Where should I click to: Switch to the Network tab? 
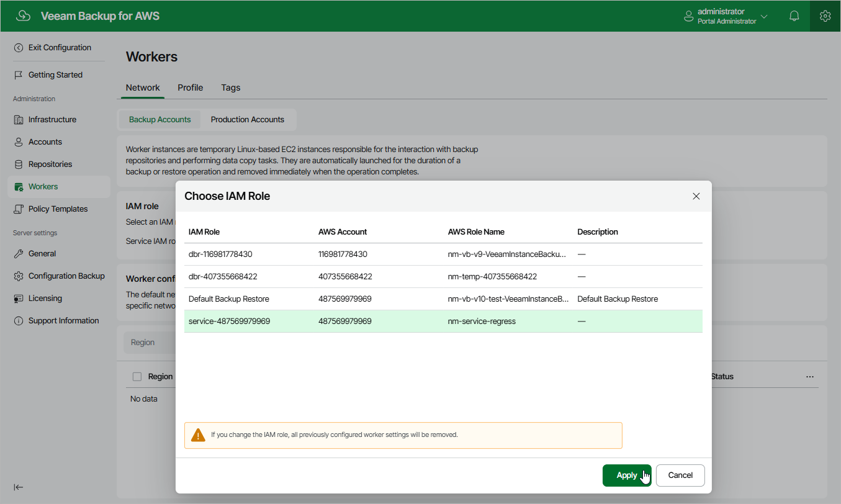point(143,88)
